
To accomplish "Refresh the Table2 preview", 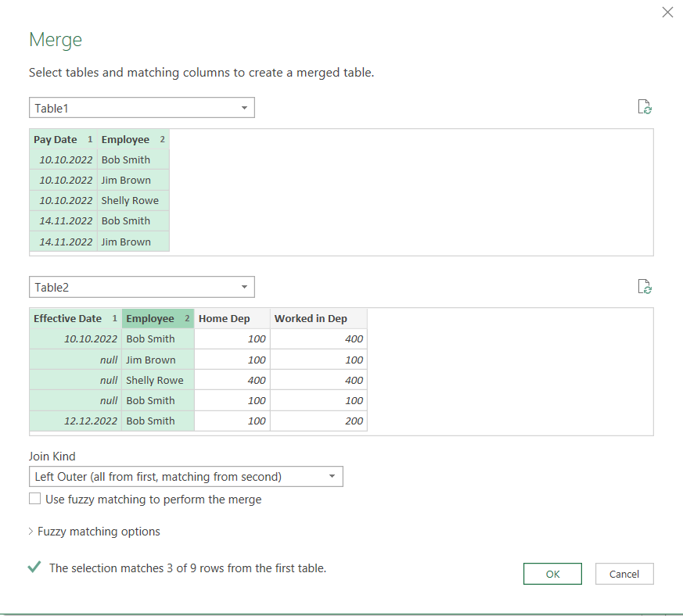I will 645,286.
